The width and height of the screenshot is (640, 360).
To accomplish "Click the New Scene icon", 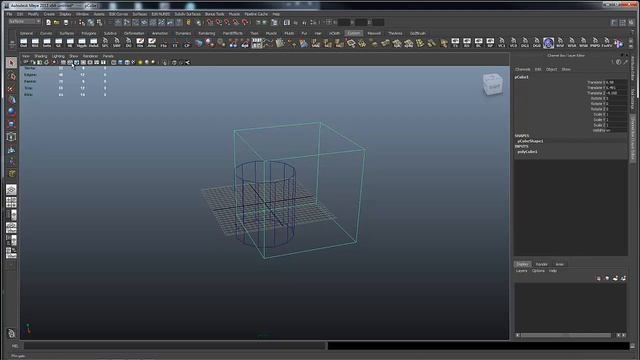I will click(x=48, y=22).
